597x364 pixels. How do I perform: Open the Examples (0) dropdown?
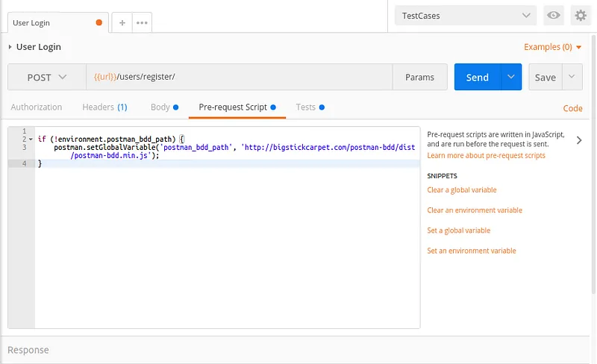point(552,47)
